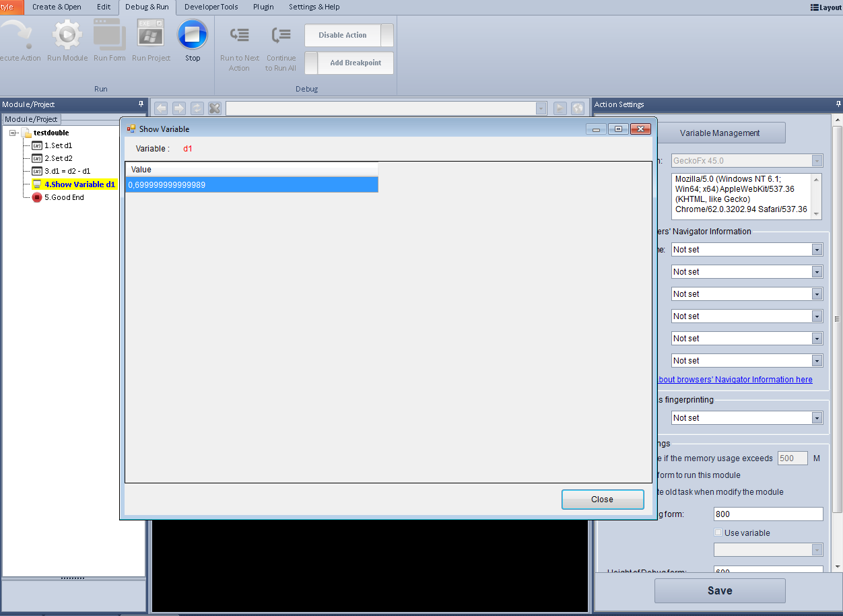Click the Run Project icon
This screenshot has width=843, height=616.
tap(151, 35)
